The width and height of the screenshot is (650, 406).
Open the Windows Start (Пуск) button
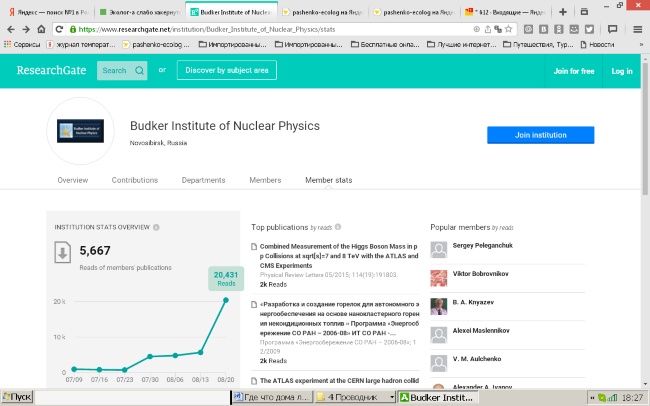[x=18, y=397]
